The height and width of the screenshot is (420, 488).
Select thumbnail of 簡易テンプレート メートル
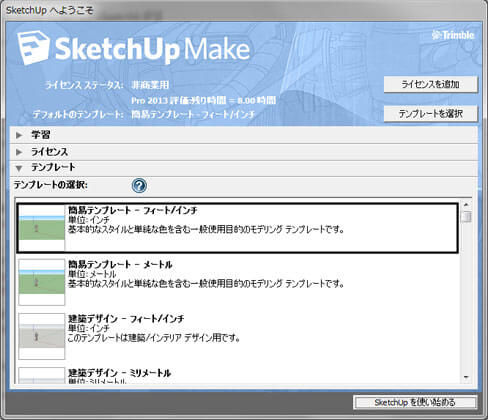tap(42, 282)
